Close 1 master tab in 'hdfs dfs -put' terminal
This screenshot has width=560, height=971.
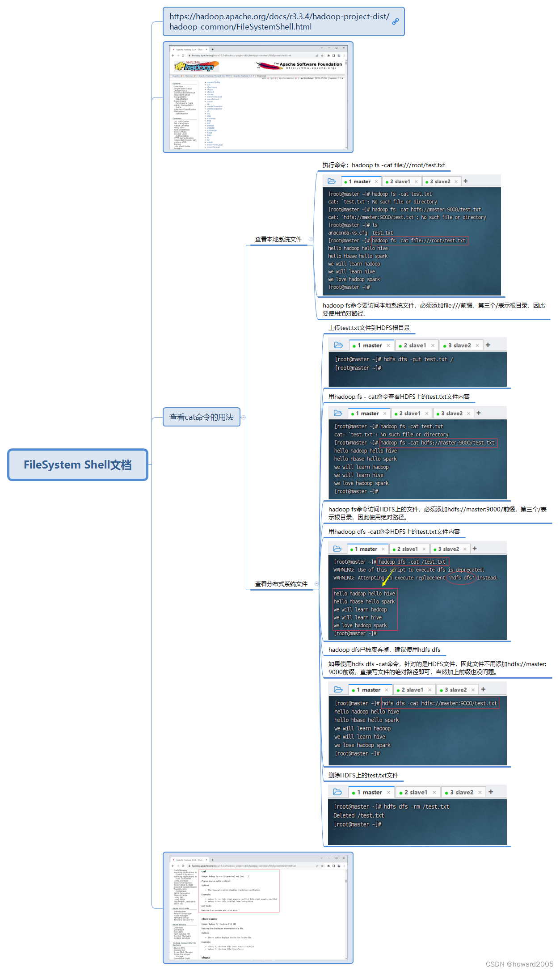pos(388,346)
